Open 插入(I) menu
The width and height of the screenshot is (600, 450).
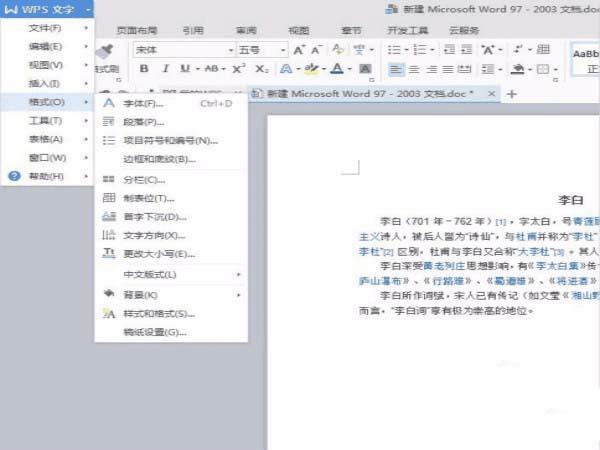click(47, 83)
